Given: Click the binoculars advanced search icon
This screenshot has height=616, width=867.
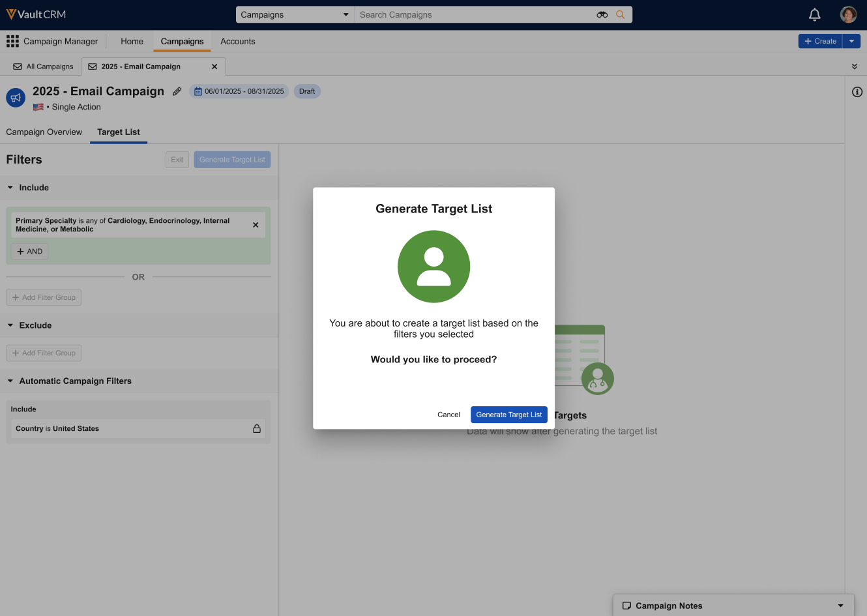Looking at the screenshot, I should pos(602,14).
